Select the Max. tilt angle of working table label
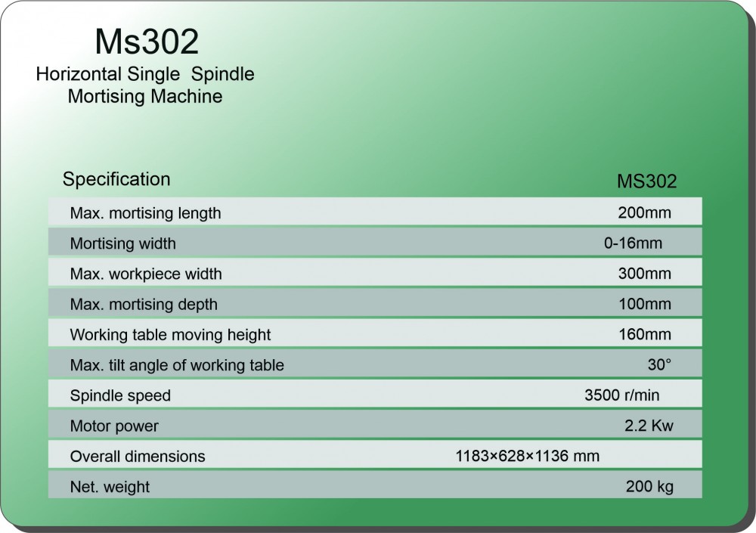Image resolution: width=756 pixels, height=533 pixels. 177,365
